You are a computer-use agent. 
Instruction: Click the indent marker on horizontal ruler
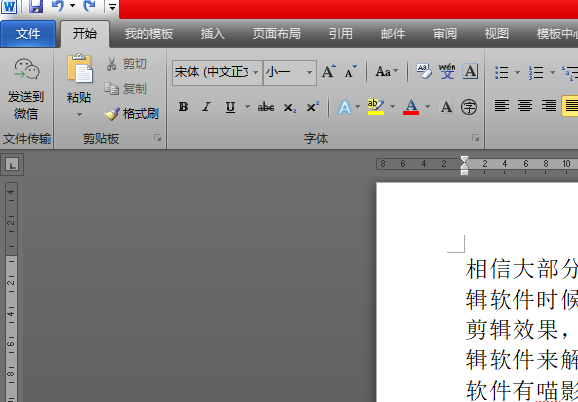pyautogui.click(x=464, y=166)
